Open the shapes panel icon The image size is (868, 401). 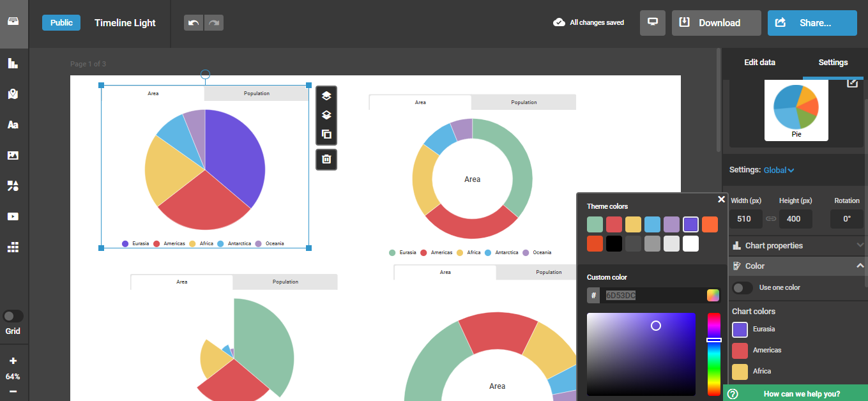click(13, 186)
